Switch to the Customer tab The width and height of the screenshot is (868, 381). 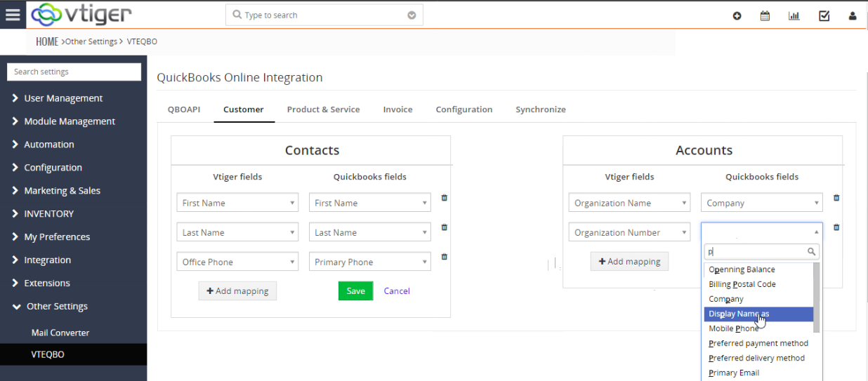tap(244, 109)
